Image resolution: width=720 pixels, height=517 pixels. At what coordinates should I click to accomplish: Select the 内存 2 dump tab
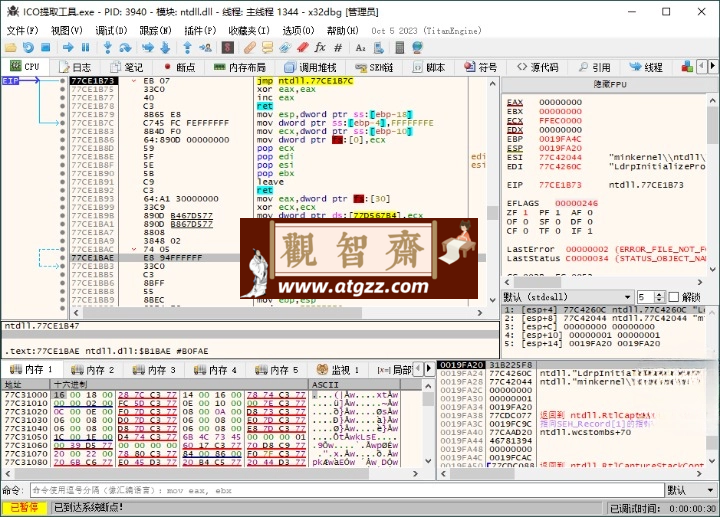click(92, 370)
